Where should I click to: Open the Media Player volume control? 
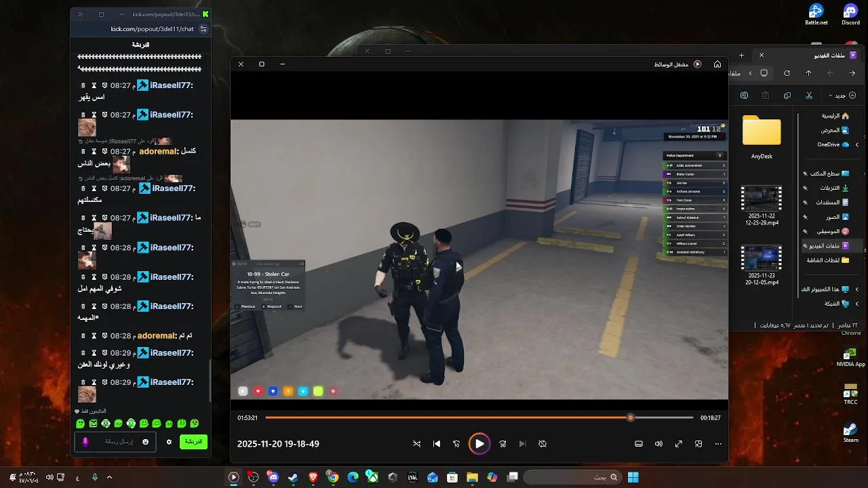click(658, 444)
